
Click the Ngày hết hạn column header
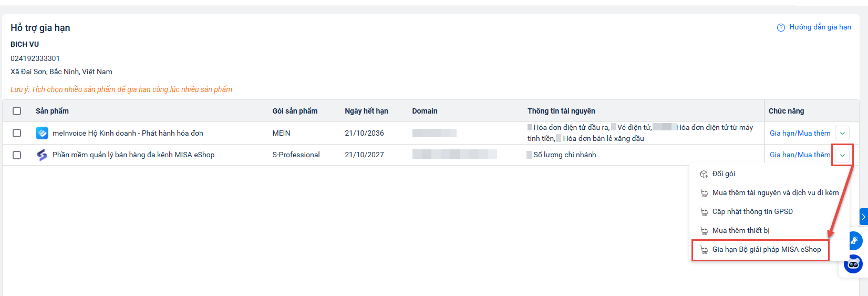[x=366, y=111]
